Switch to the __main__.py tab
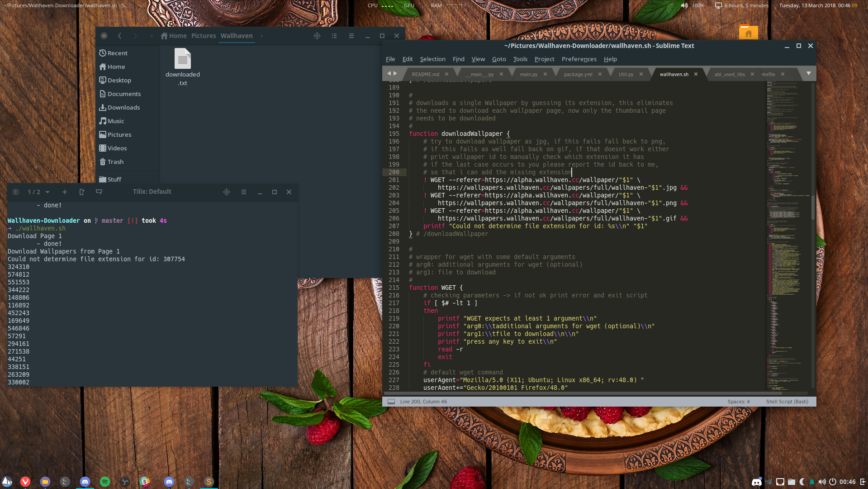The height and width of the screenshot is (489, 868). (479, 74)
